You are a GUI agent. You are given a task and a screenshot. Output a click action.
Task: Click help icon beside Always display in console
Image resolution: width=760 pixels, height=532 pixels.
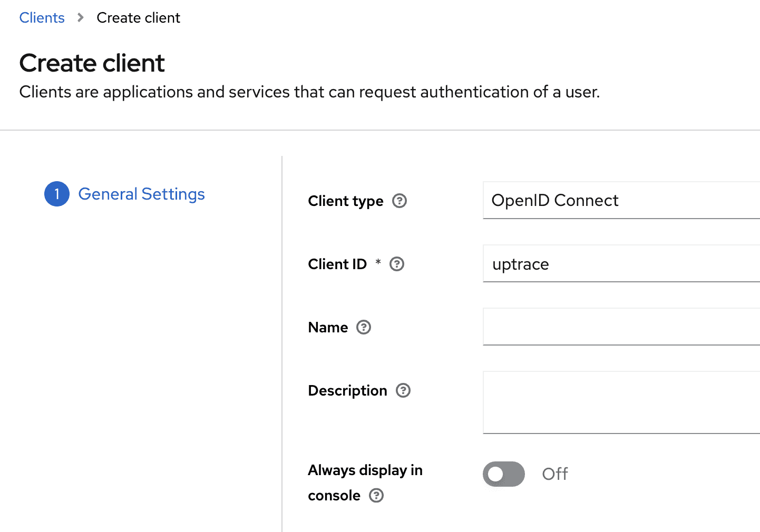click(x=376, y=496)
